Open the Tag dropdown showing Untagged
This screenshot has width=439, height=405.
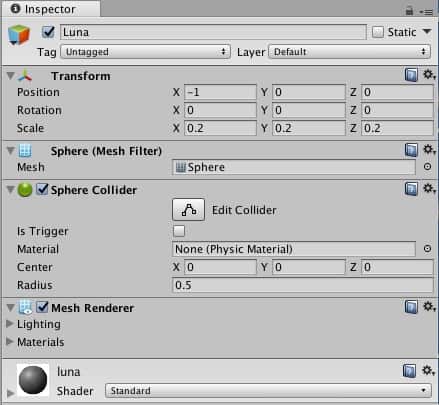pyautogui.click(x=145, y=52)
